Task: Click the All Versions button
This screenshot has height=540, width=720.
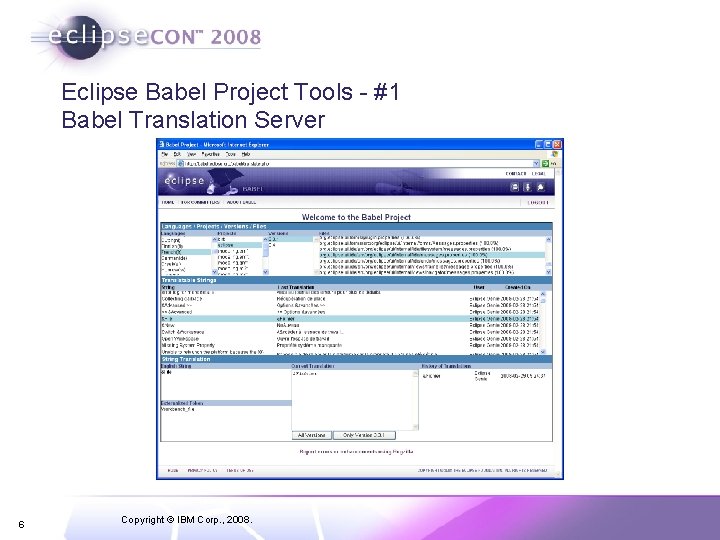Action: click(312, 435)
